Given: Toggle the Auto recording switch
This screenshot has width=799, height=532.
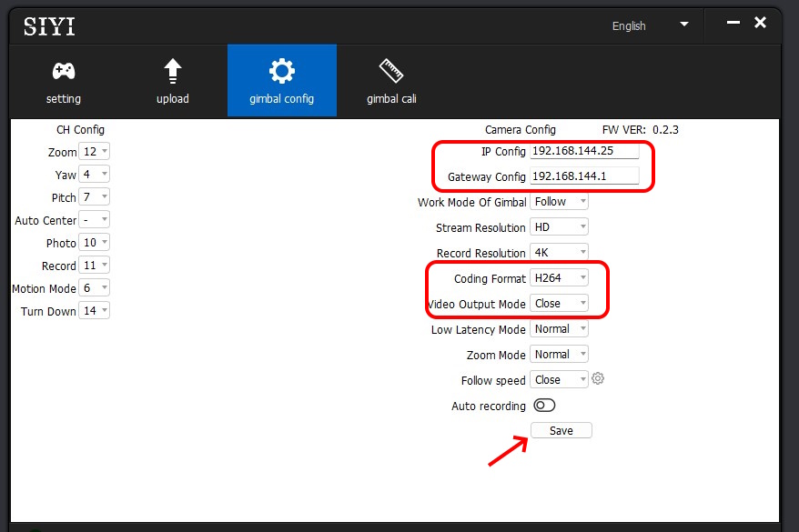Looking at the screenshot, I should click(x=544, y=406).
